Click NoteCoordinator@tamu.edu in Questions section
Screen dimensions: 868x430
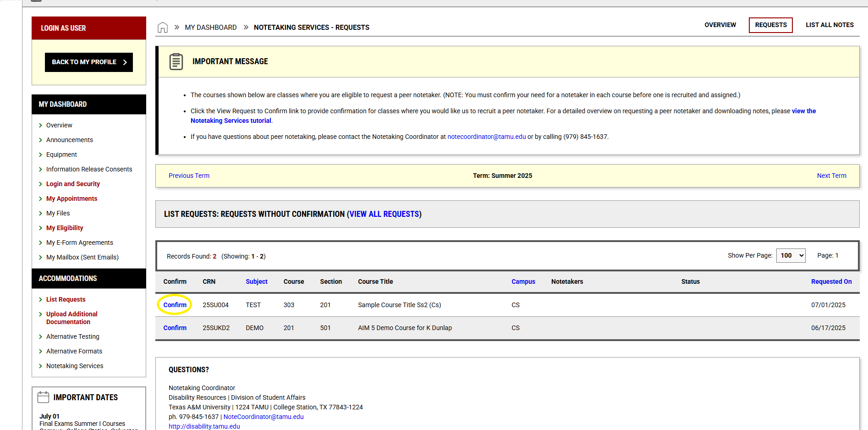264,417
